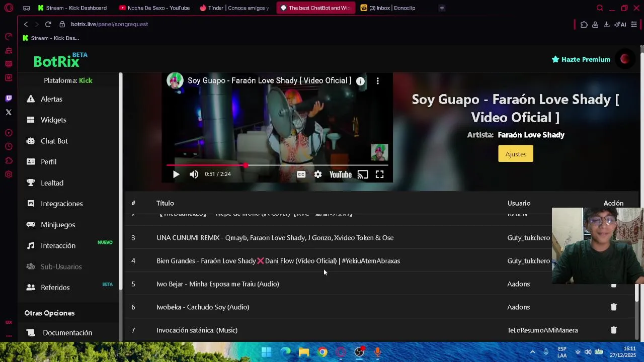The width and height of the screenshot is (644, 362).
Task: Open browser extensions icon
Action: coord(584,24)
